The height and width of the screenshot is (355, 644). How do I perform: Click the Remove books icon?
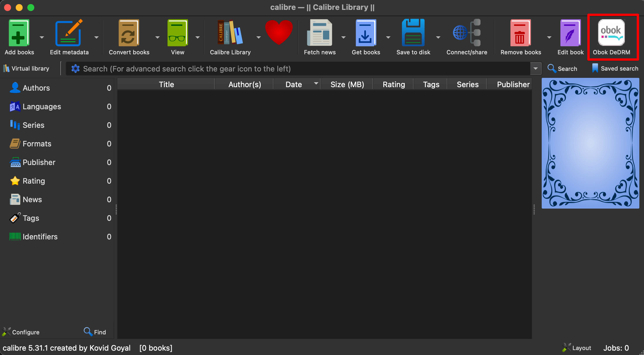click(520, 33)
